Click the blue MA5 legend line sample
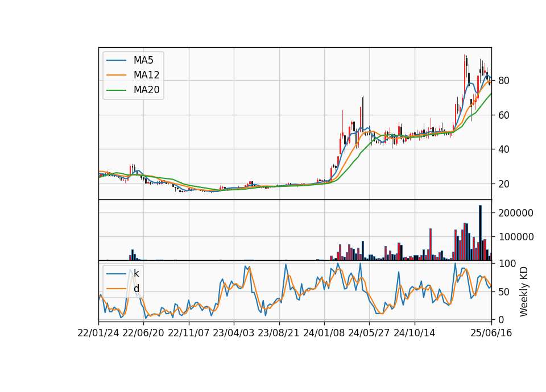The image size is (546, 392). point(116,60)
